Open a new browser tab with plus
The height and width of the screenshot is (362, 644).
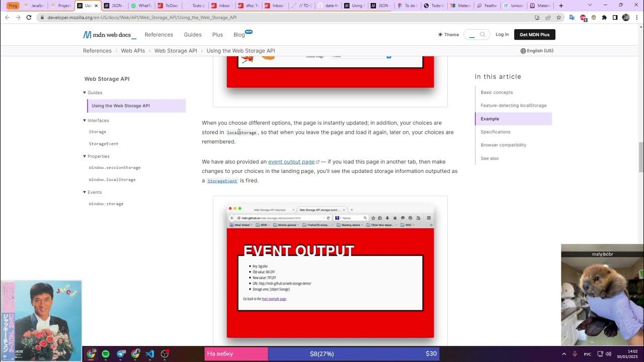tap(561, 6)
